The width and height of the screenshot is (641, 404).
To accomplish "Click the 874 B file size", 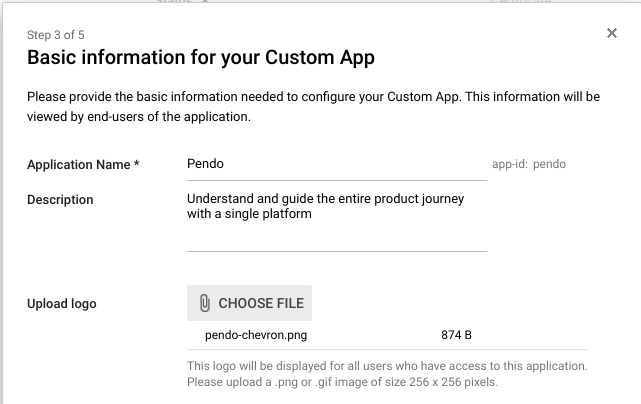I will [456, 335].
